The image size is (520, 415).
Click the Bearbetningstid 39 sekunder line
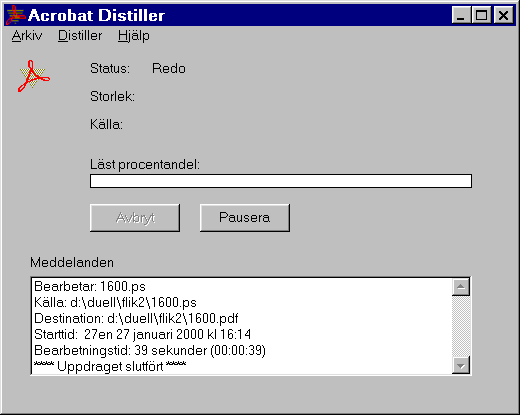(x=150, y=351)
